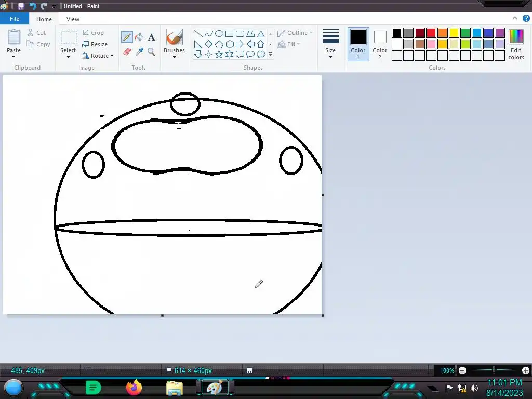Choose the Cloud callout shape
Screen dimensions: 532x399
point(261,54)
